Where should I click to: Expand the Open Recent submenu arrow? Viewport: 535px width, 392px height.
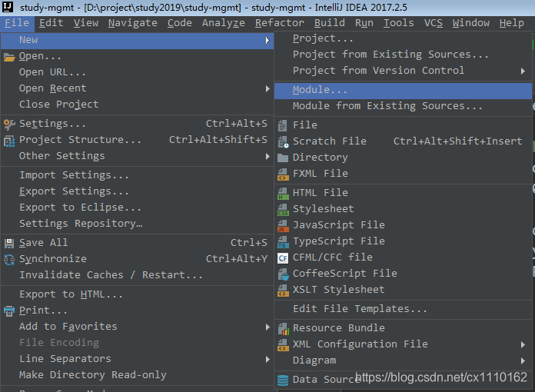click(x=267, y=88)
